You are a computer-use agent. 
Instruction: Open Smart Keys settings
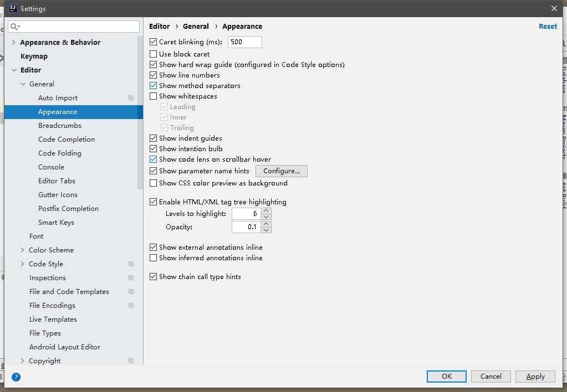56,223
